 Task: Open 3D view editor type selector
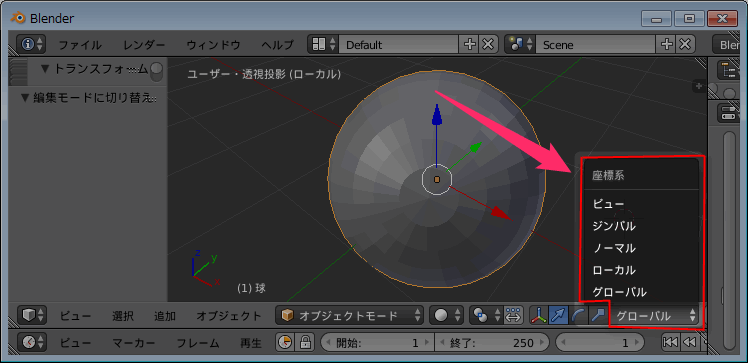[32, 315]
